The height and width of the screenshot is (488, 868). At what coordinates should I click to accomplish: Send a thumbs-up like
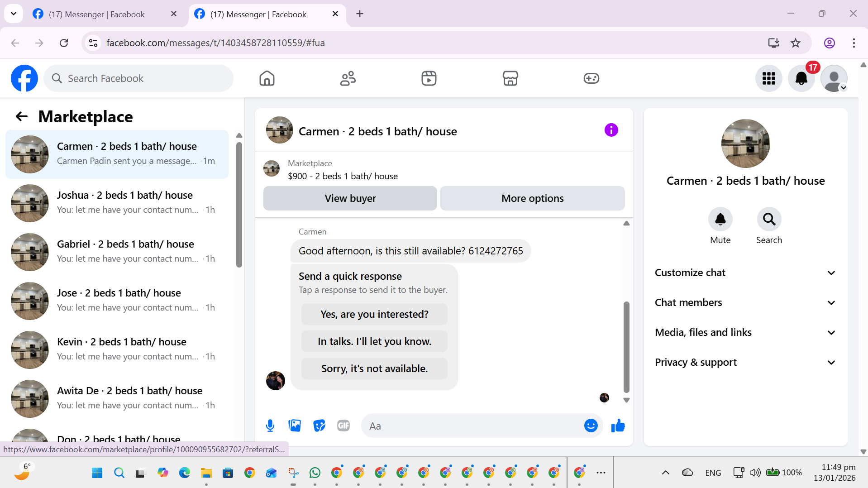(618, 426)
